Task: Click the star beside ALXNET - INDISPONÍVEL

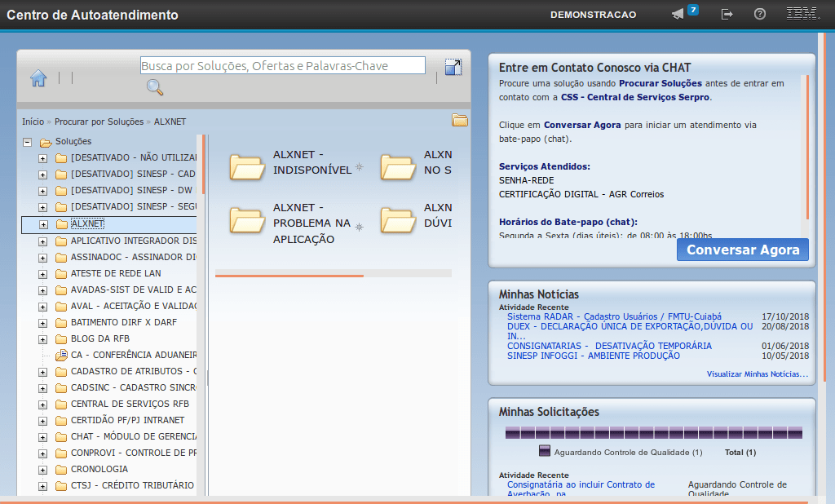Action: [360, 166]
